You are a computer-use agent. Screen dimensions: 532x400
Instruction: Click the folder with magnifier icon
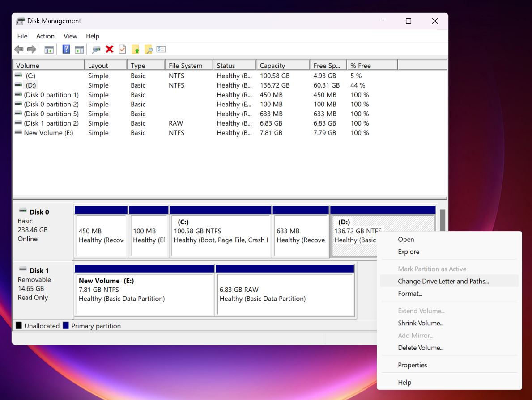(148, 50)
